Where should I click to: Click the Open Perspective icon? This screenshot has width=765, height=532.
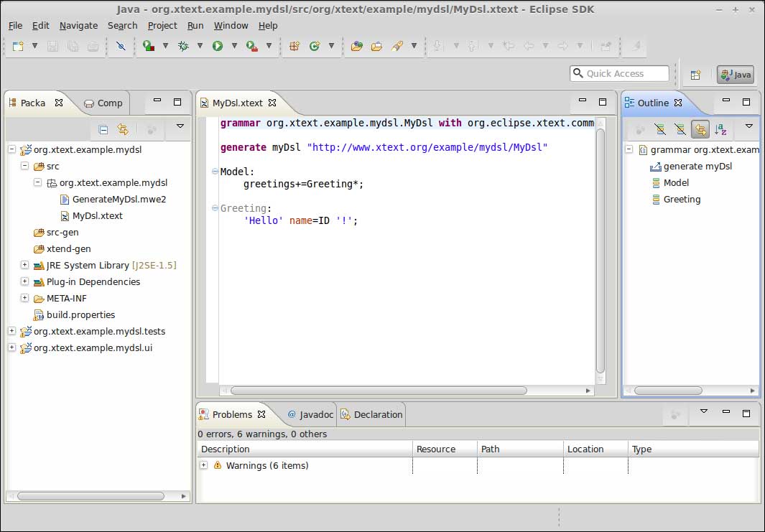tap(695, 74)
